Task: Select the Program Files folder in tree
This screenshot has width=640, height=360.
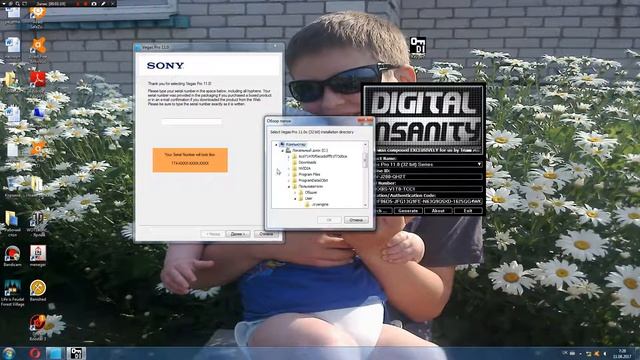Action: 309,174
